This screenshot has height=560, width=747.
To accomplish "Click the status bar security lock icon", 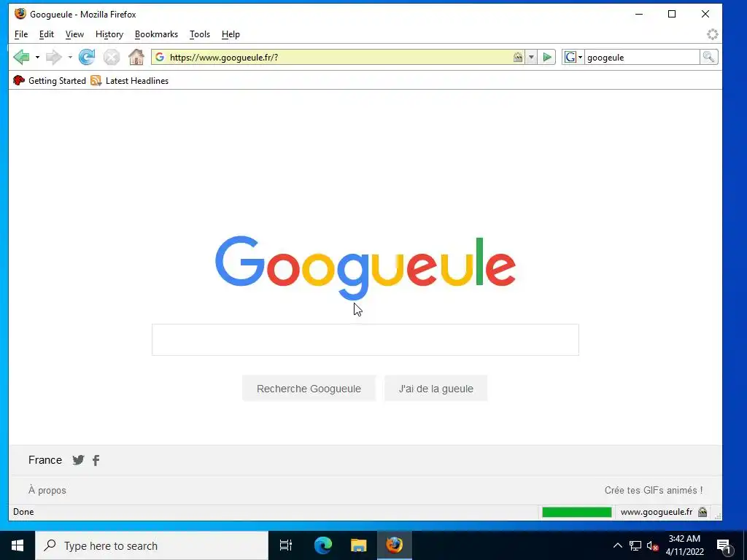I will 703,512.
